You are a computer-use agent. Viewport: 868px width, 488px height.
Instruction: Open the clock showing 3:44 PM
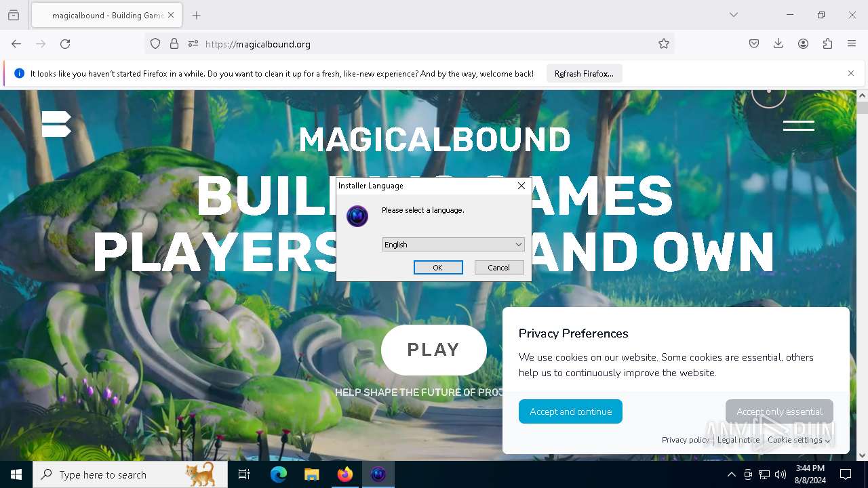click(x=810, y=474)
